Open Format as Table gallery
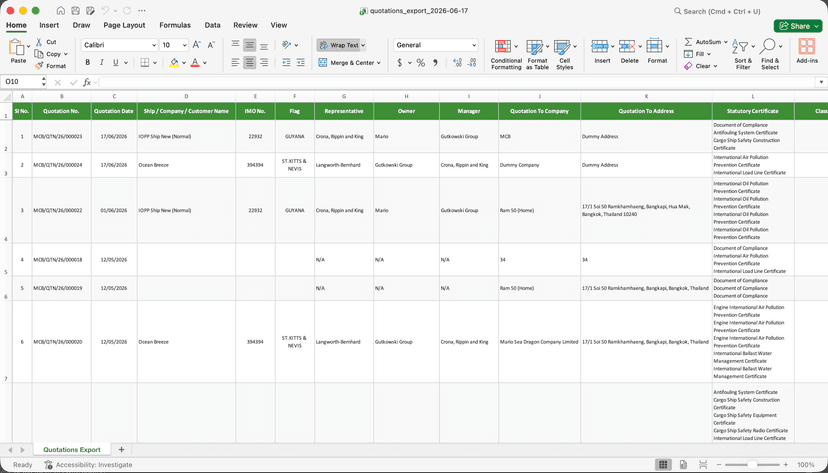 [x=537, y=54]
